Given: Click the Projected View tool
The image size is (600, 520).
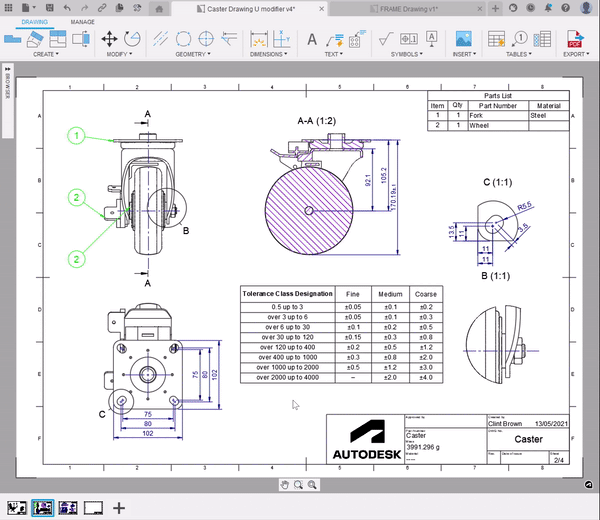Looking at the screenshot, I should pyautogui.click(x=36, y=40).
